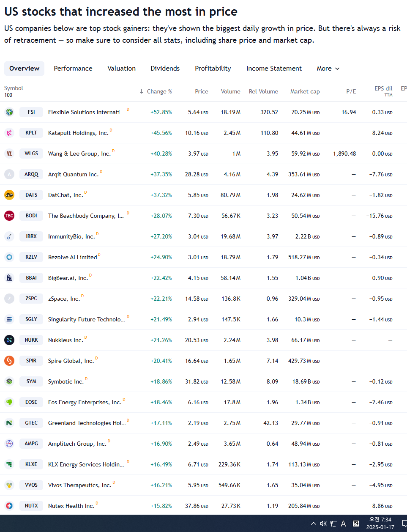
Task: Click the WLGS company logo icon
Action: pos(9,154)
